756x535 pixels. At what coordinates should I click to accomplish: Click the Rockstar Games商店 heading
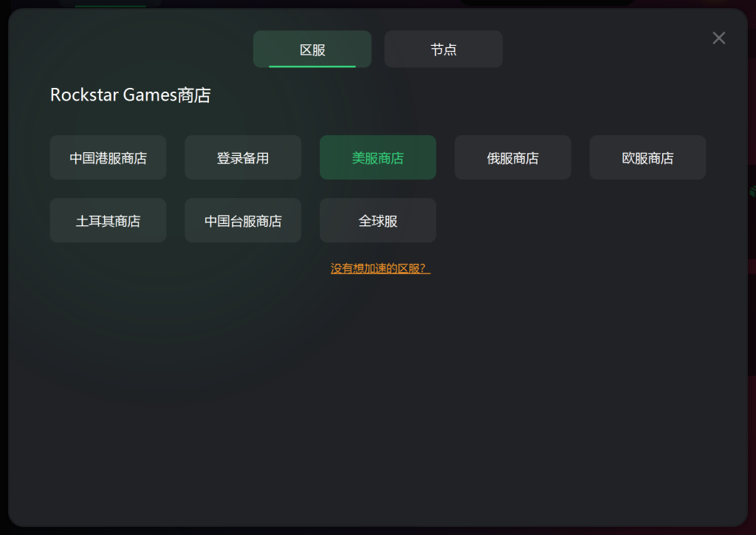130,95
